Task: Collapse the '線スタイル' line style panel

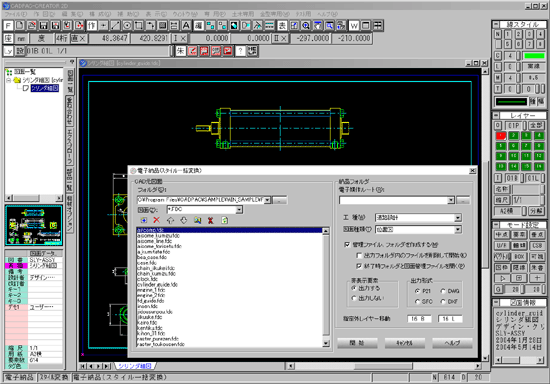Action: (x=496, y=24)
